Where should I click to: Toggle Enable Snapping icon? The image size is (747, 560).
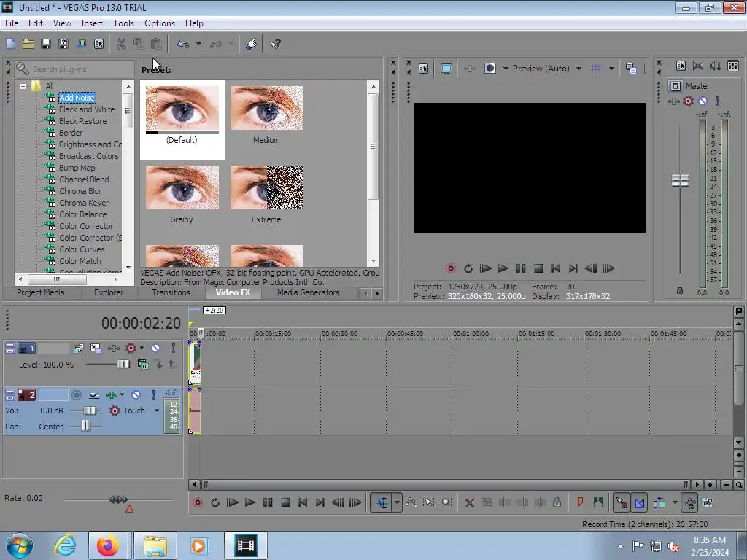click(x=622, y=503)
